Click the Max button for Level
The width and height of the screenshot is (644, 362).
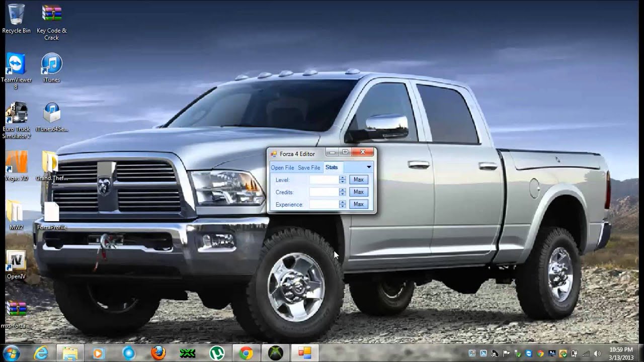358,179
